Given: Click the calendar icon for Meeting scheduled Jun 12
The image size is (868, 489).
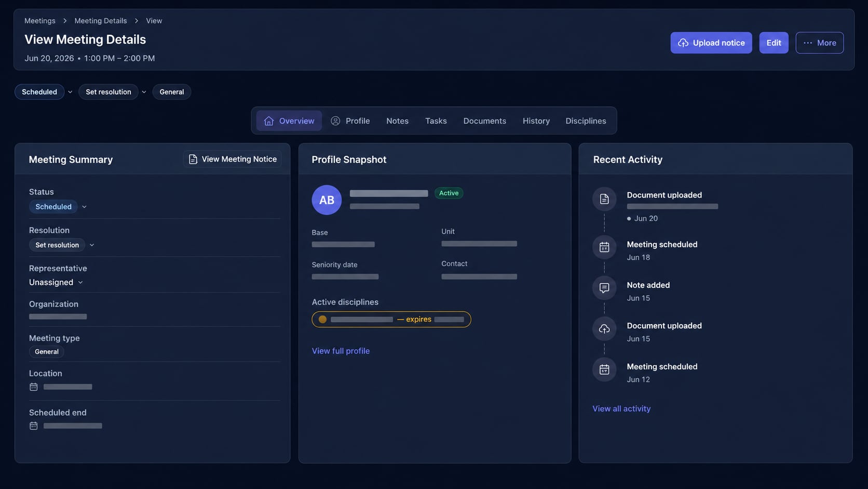Looking at the screenshot, I should pyautogui.click(x=604, y=369).
